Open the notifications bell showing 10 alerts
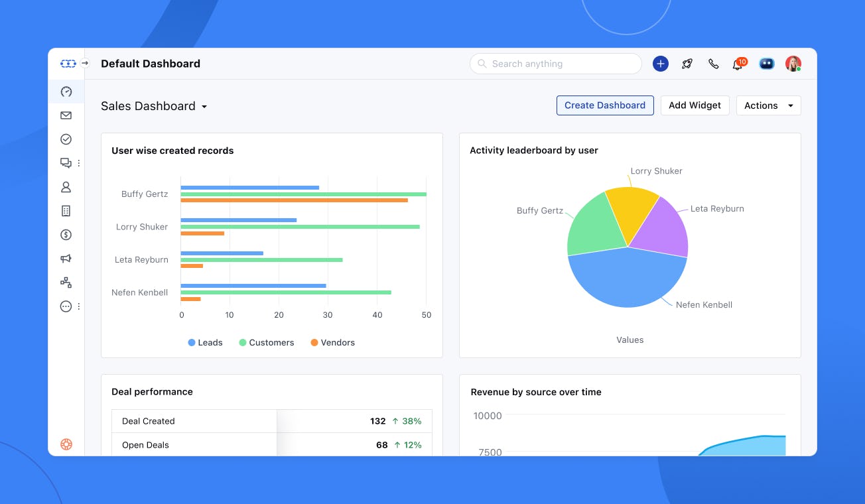 (x=737, y=64)
